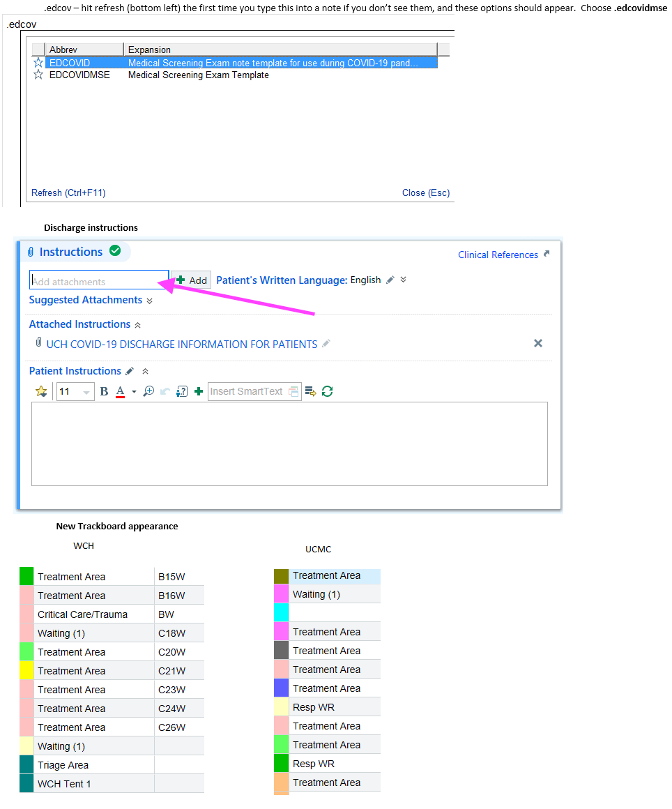Click Refresh (Ctrl+F11) link
Image resolution: width=672 pixels, height=809 pixels.
[68, 192]
